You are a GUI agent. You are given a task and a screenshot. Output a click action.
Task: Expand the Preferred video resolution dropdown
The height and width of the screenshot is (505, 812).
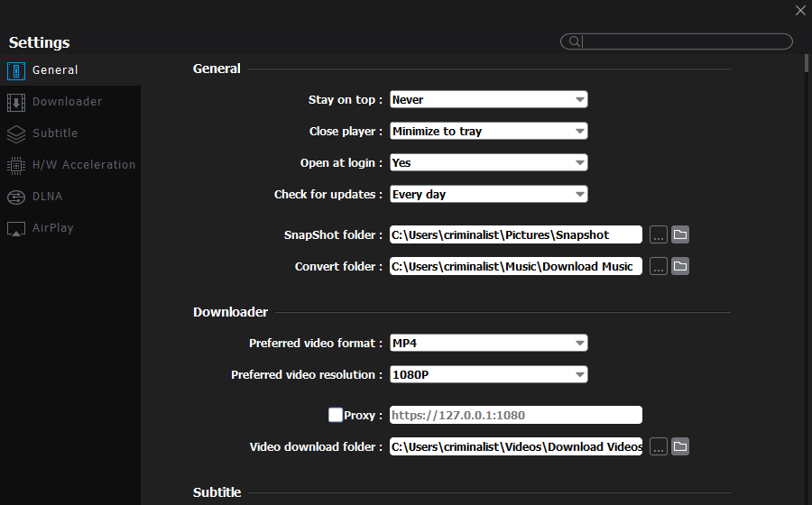pyautogui.click(x=488, y=374)
